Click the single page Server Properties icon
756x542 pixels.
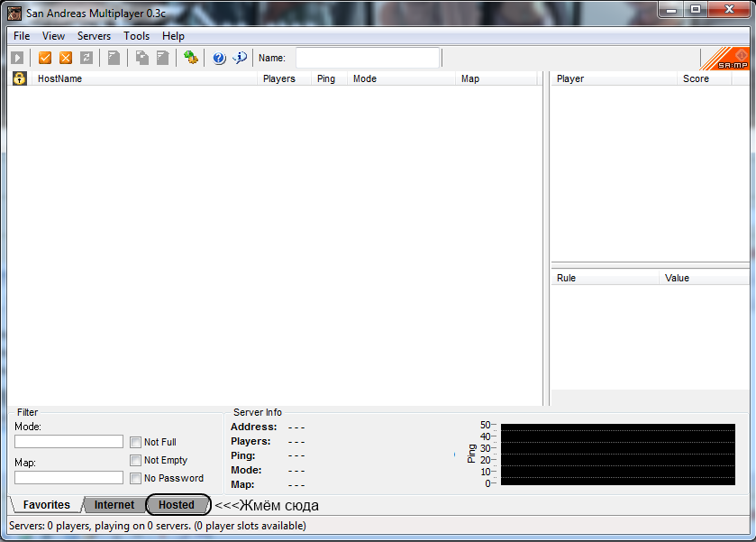coord(114,58)
